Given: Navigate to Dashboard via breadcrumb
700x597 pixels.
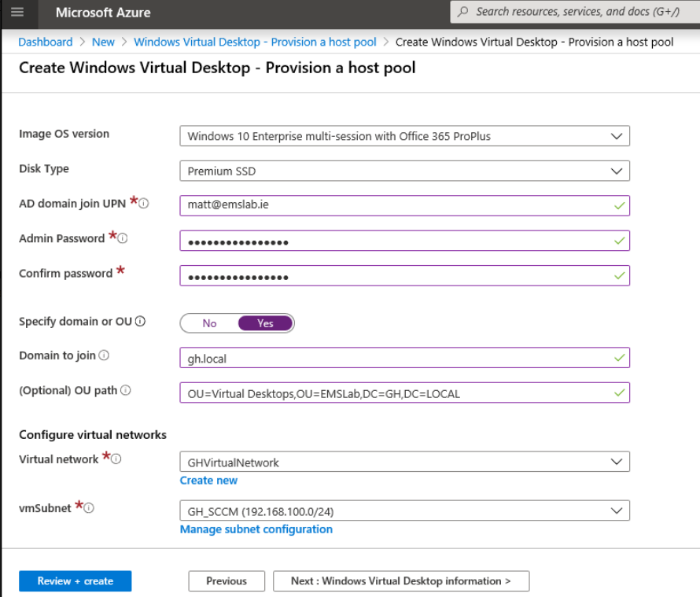Looking at the screenshot, I should (45, 42).
